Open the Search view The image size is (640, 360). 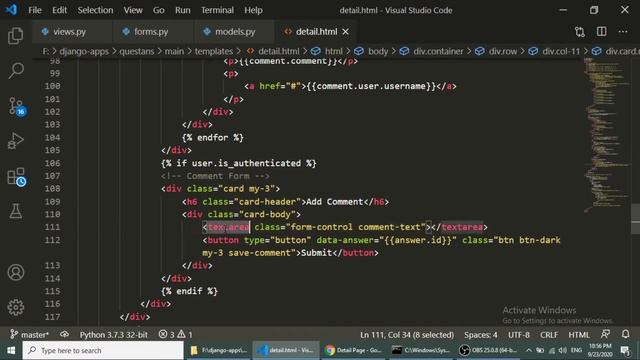(16, 71)
